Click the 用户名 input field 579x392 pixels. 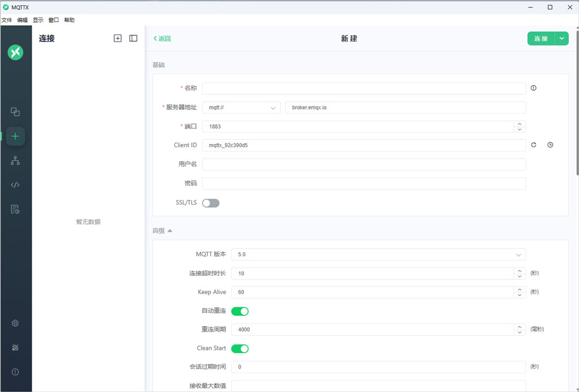click(363, 164)
